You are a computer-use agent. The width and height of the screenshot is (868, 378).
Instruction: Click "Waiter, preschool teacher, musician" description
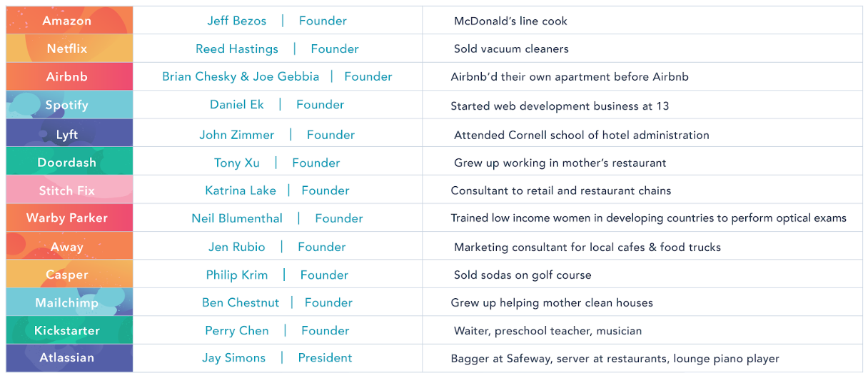point(547,330)
